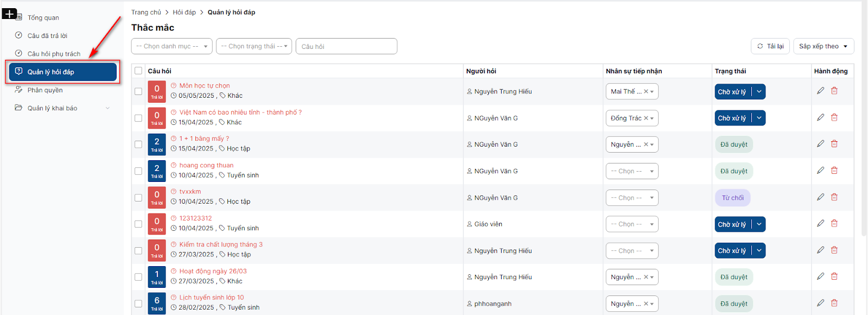Click the "Câu hỏi" search input field

(346, 46)
